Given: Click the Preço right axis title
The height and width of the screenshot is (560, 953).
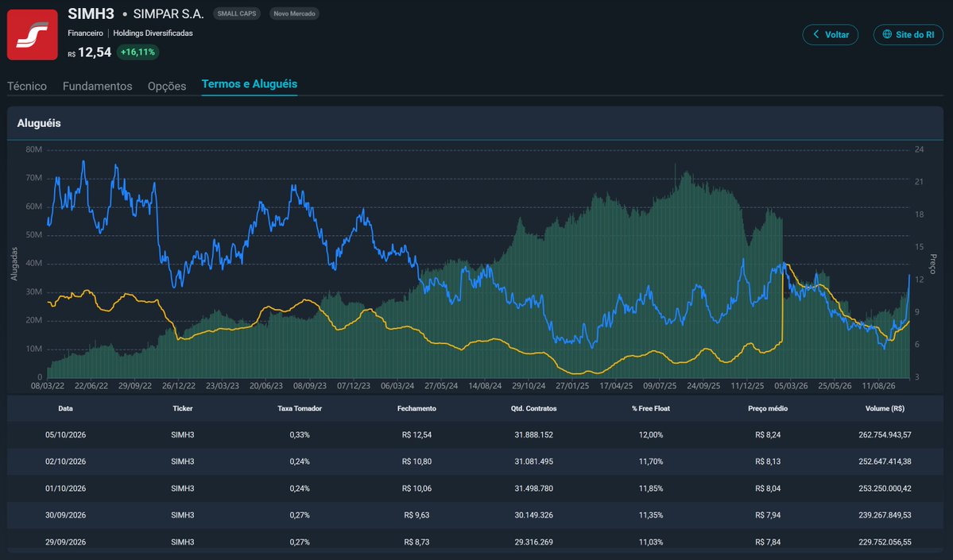Looking at the screenshot, I should [933, 264].
